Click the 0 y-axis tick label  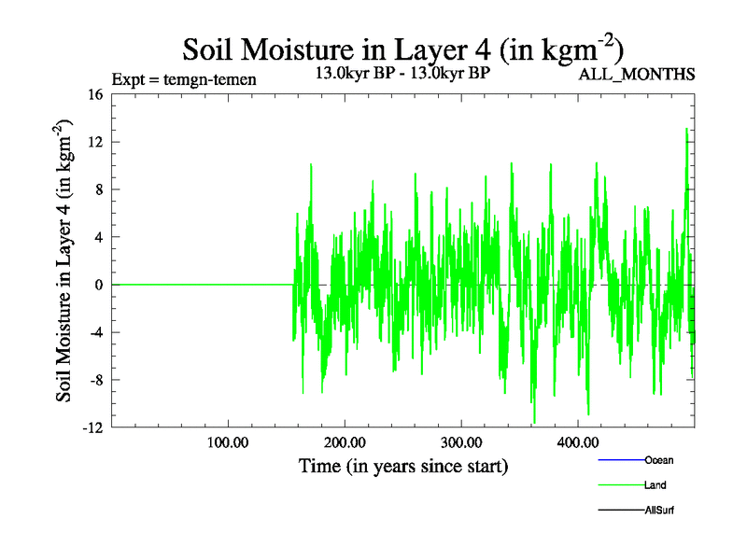pyautogui.click(x=99, y=285)
